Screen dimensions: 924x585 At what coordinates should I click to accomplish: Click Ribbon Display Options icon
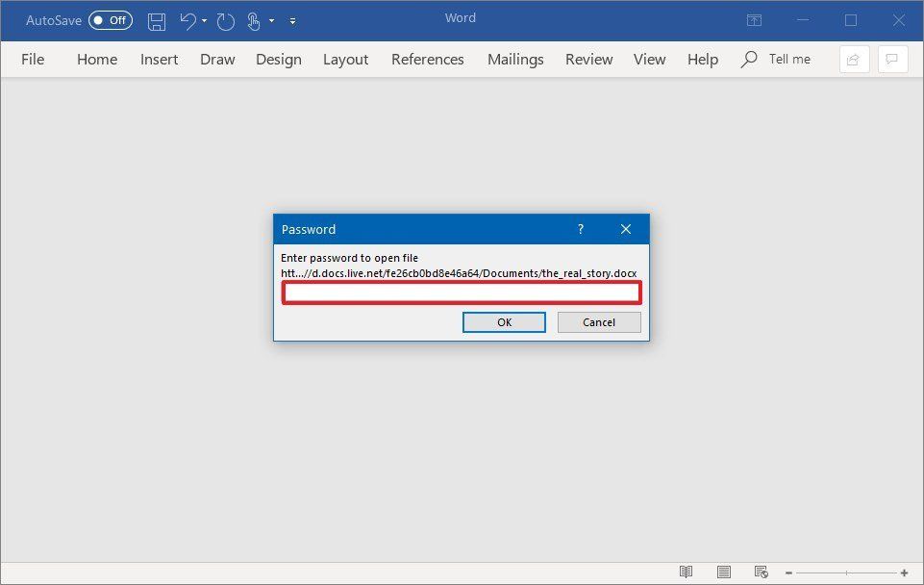[x=754, y=19]
